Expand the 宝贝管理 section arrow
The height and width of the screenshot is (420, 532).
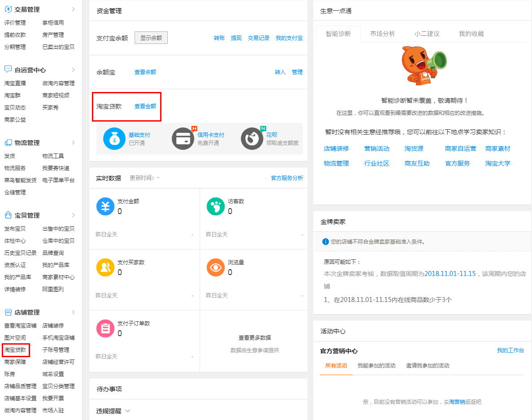click(x=73, y=215)
